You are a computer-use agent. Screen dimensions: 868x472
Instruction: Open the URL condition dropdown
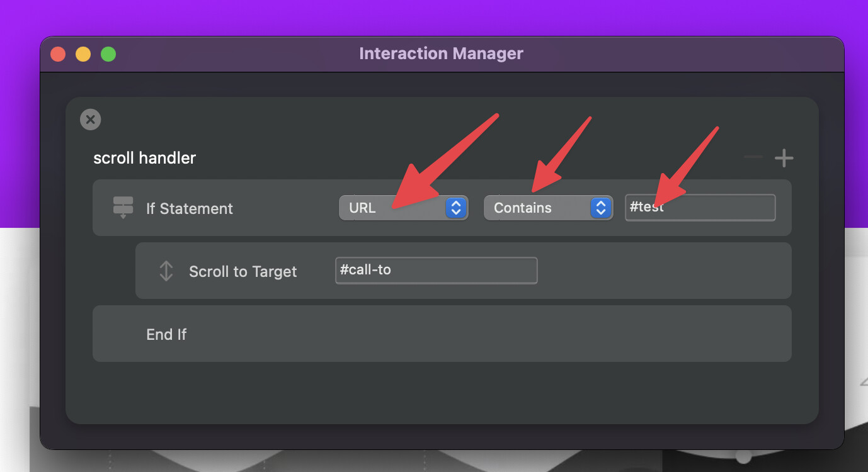(x=392, y=208)
